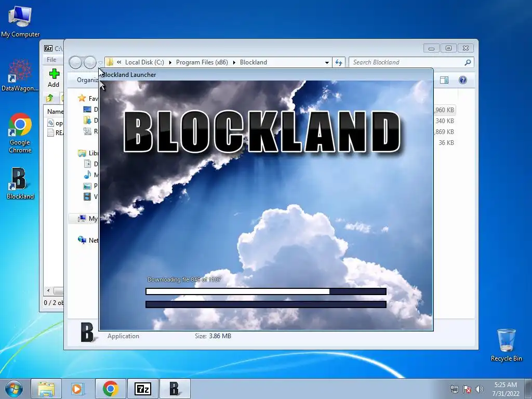Show the clock and date in the taskbar
532x399 pixels.
506,389
